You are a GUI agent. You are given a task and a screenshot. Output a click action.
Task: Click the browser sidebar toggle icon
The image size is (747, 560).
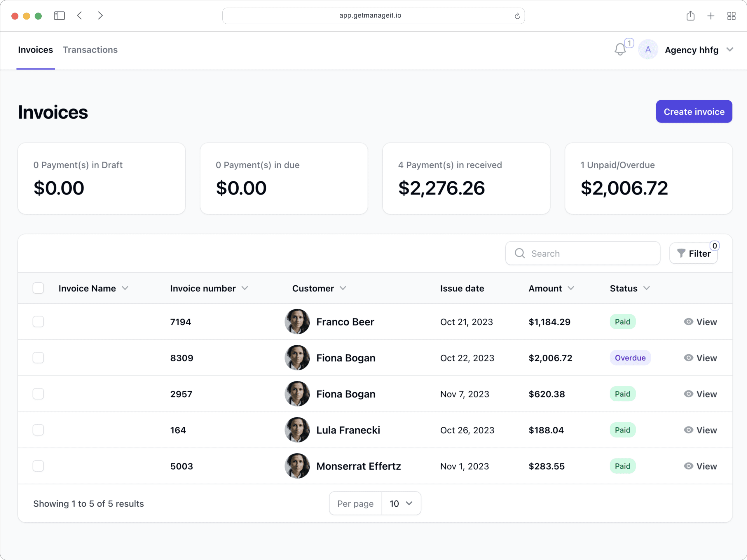coord(60,15)
